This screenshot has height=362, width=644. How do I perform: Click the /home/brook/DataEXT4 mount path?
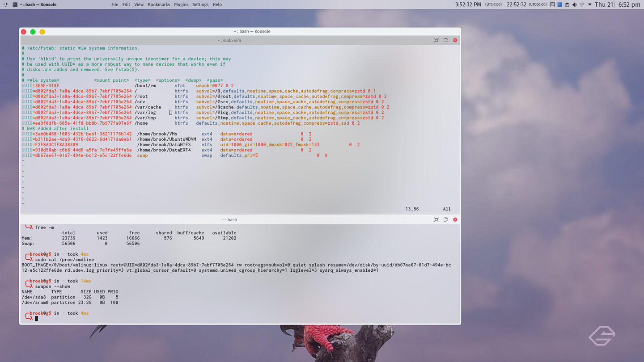[x=164, y=150]
